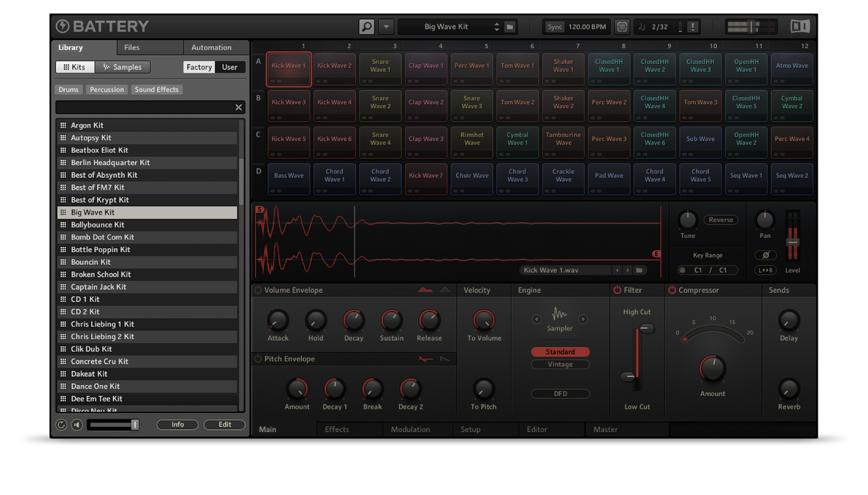Filter kits by the Drums tag
Image resolution: width=868 pixels, height=495 pixels.
pyautogui.click(x=68, y=89)
